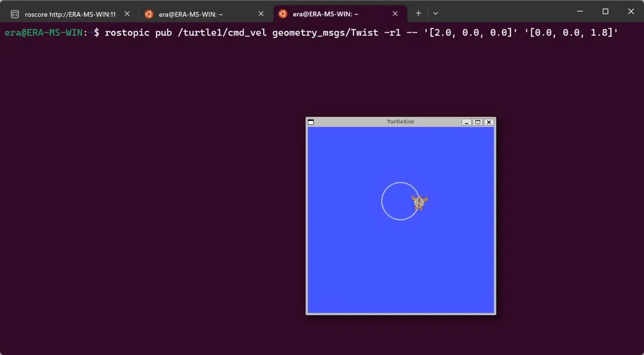The height and width of the screenshot is (355, 644).
Task: Maximize the TurtleSim window
Action: click(477, 122)
